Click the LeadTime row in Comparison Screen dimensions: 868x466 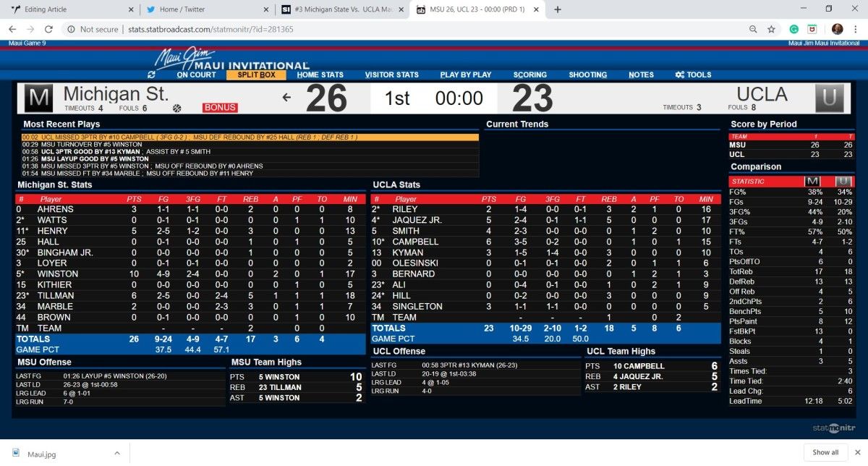coord(791,401)
